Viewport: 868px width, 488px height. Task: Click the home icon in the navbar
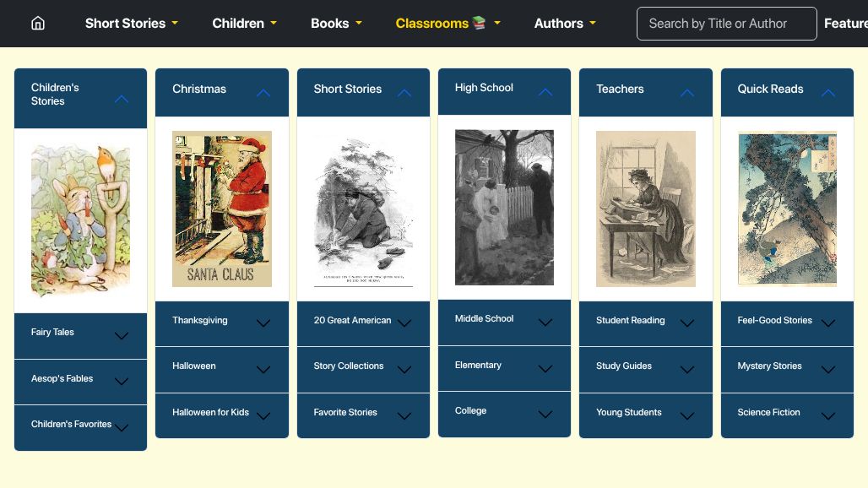38,24
